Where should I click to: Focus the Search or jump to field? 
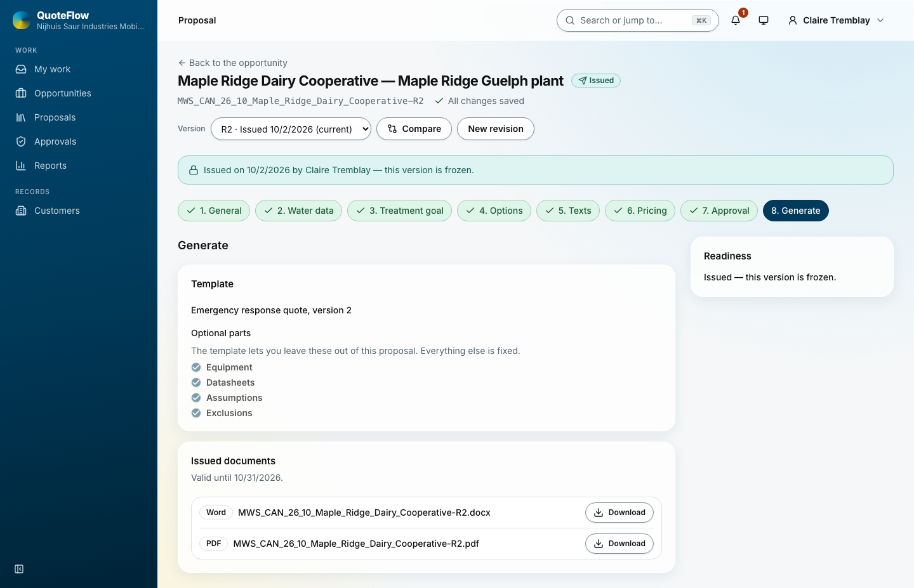(637, 20)
